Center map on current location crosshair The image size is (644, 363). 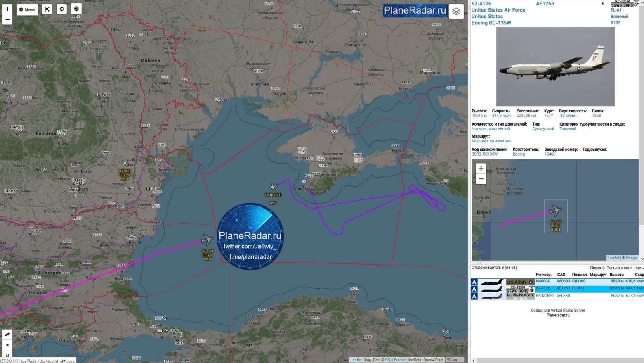61,9
